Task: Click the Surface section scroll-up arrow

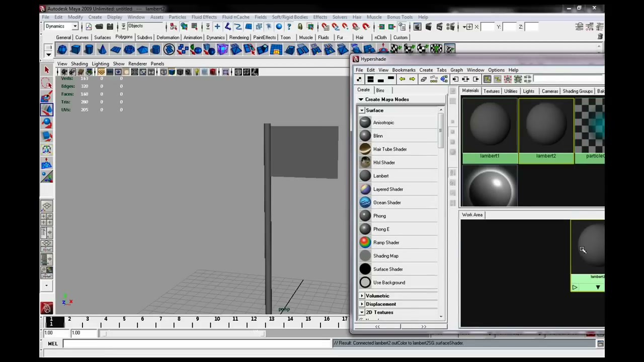Action: click(x=441, y=110)
